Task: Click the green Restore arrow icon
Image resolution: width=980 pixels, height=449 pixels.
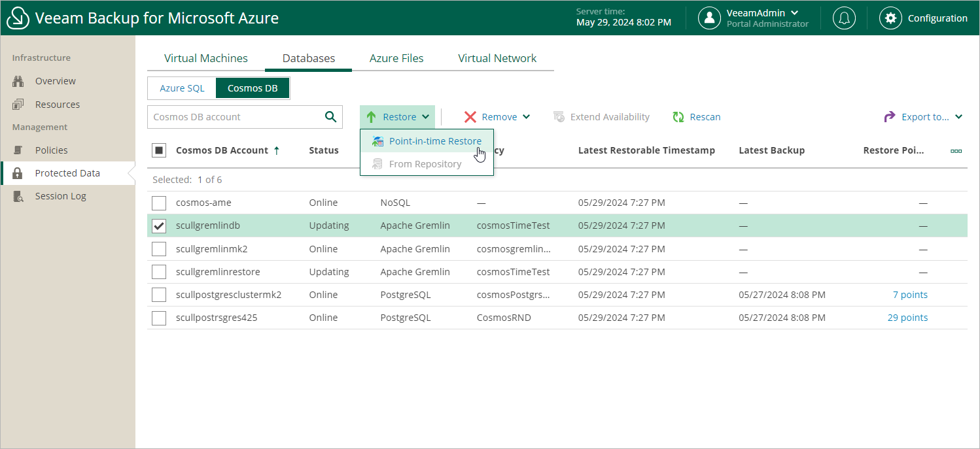Action: click(371, 117)
